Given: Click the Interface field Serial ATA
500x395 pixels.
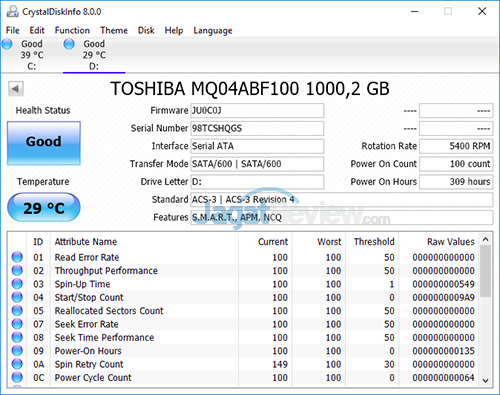Looking at the screenshot, I should pos(257,146).
